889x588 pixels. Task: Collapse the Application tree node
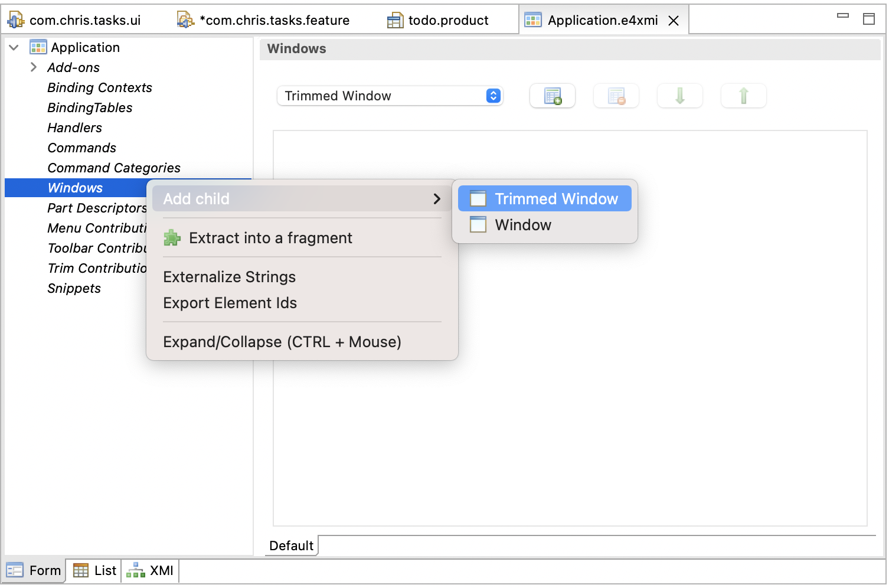coord(14,47)
